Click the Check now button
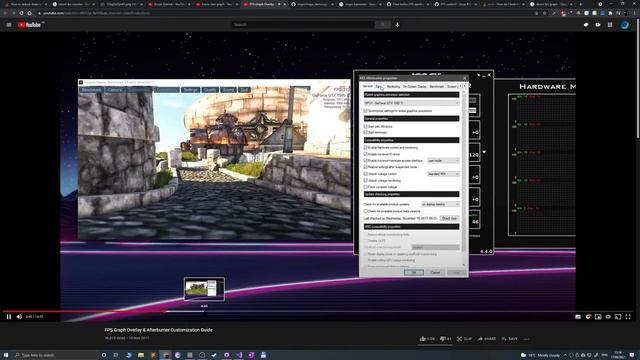The width and height of the screenshot is (640, 360). [449, 218]
